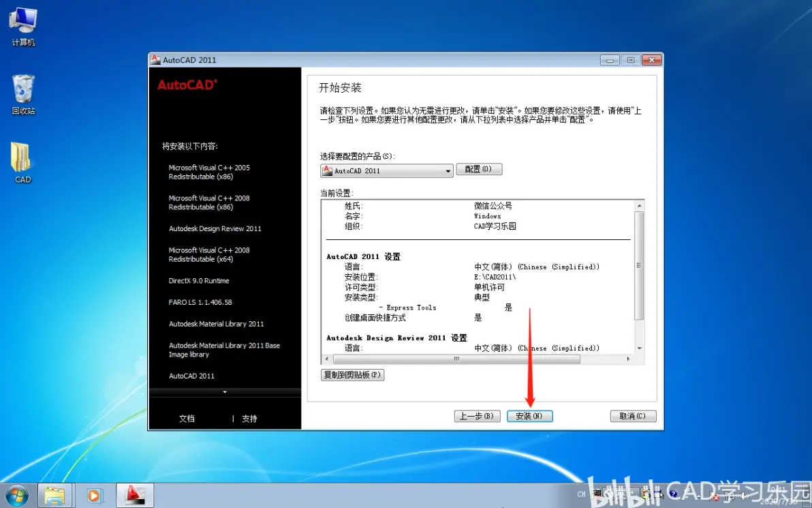Select DirectX 9.0 Runtime entry
The height and width of the screenshot is (508, 812).
point(199,281)
